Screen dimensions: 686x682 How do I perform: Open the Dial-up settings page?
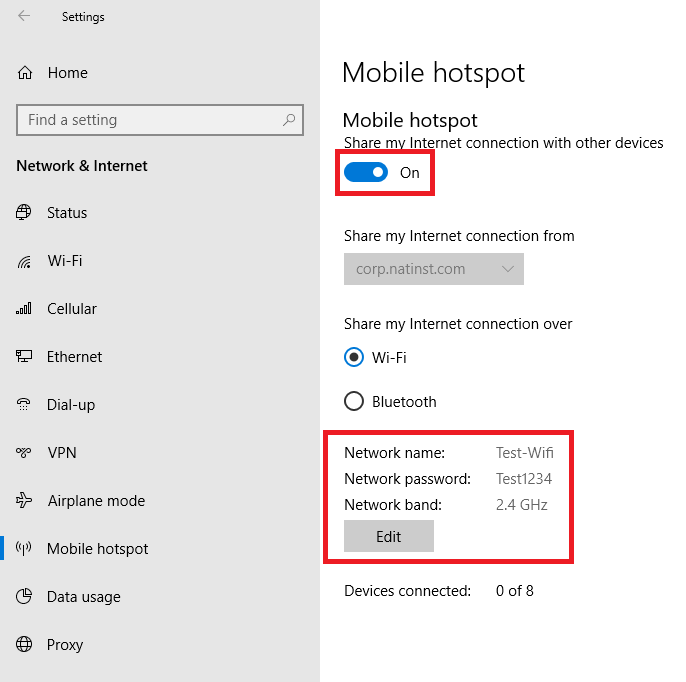(71, 405)
